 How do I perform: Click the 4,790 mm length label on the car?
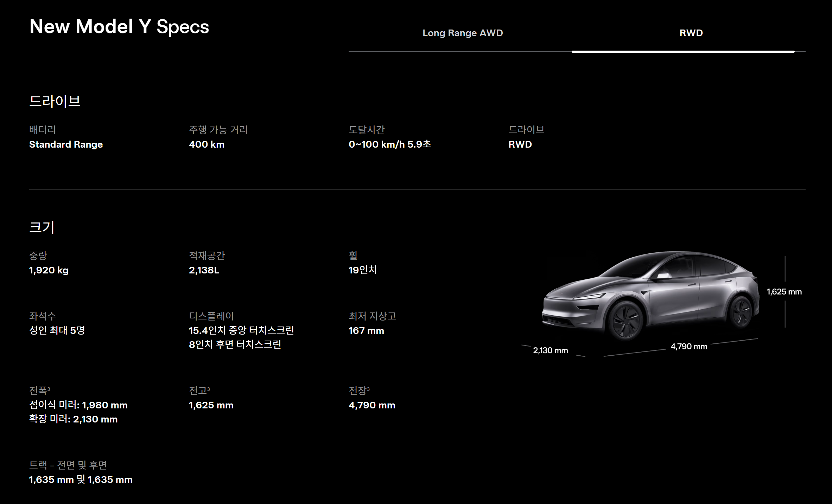688,347
